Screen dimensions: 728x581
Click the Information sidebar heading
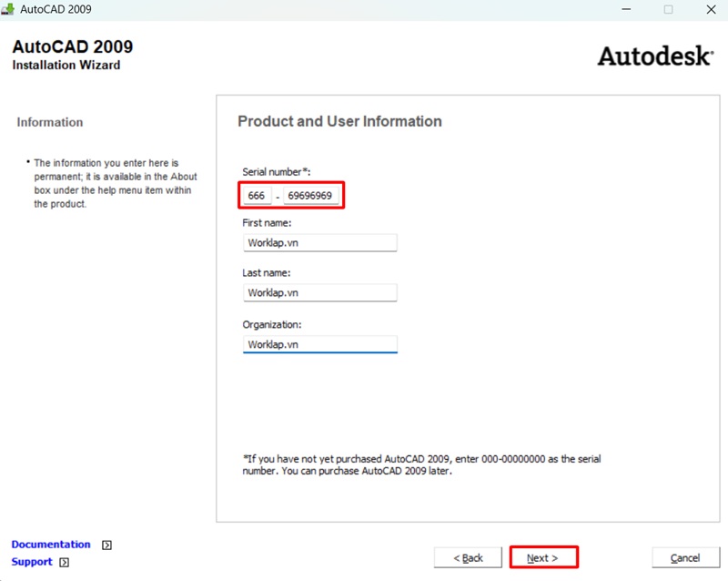50,122
